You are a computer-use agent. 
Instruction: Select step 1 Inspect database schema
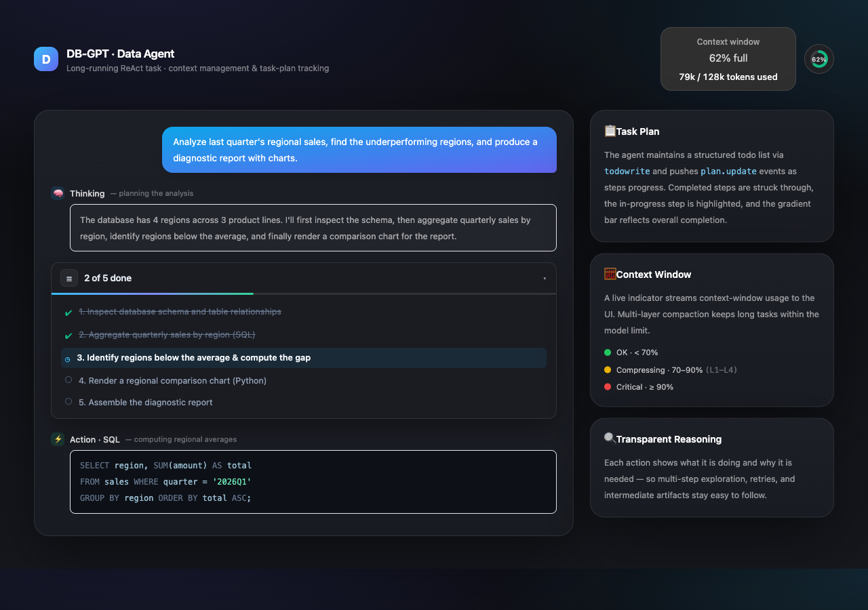point(304,312)
